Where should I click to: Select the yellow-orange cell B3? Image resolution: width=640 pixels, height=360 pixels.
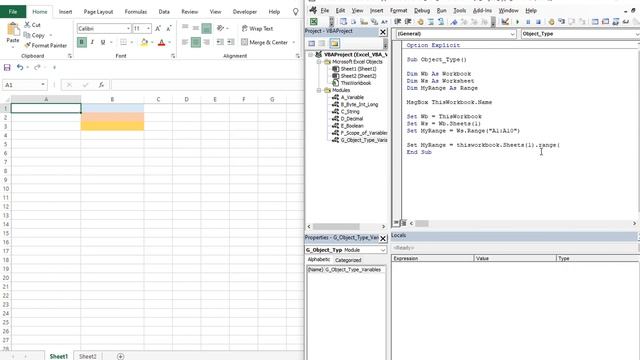112,126
